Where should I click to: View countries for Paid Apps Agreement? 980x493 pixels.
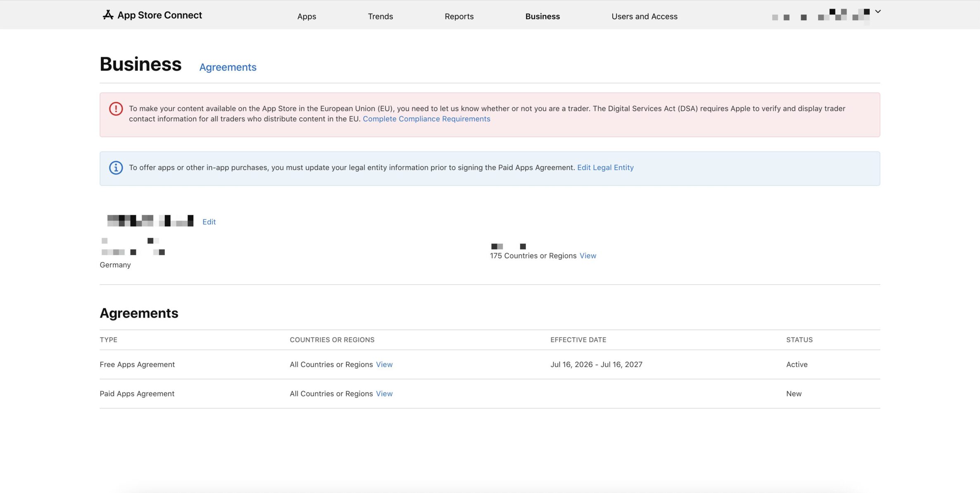tap(384, 394)
